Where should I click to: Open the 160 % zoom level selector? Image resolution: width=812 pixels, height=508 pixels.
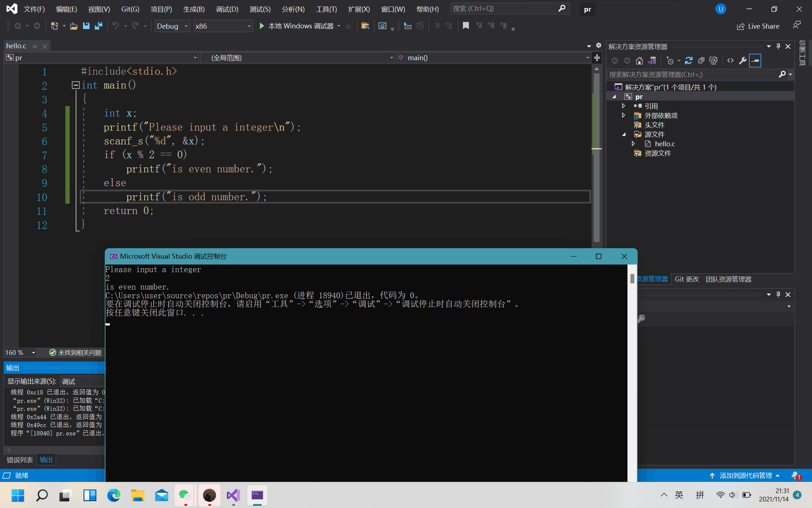(20, 352)
